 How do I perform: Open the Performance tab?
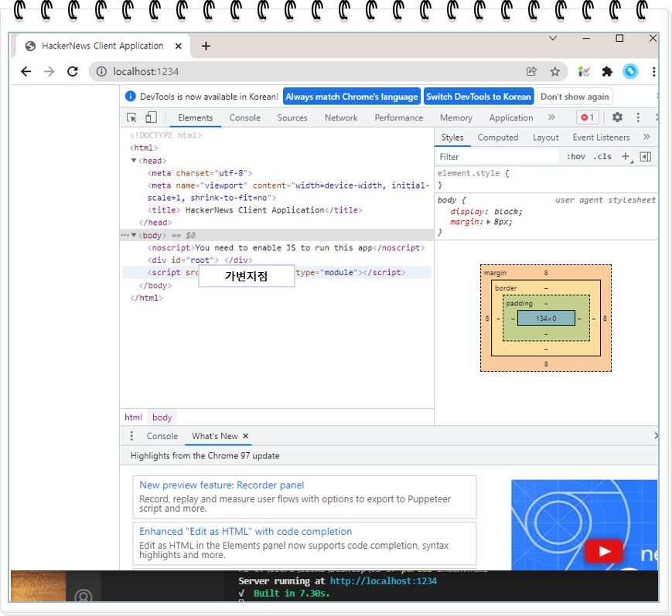point(398,117)
